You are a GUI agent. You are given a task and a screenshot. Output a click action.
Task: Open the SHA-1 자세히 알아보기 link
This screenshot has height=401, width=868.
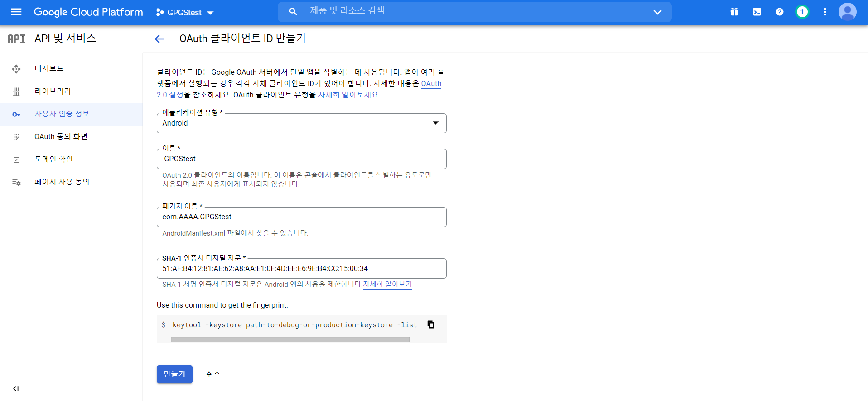coord(387,284)
